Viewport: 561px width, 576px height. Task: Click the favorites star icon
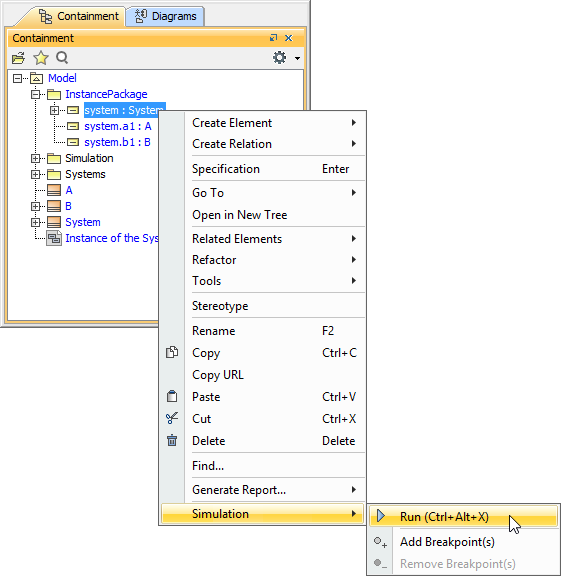point(41,58)
